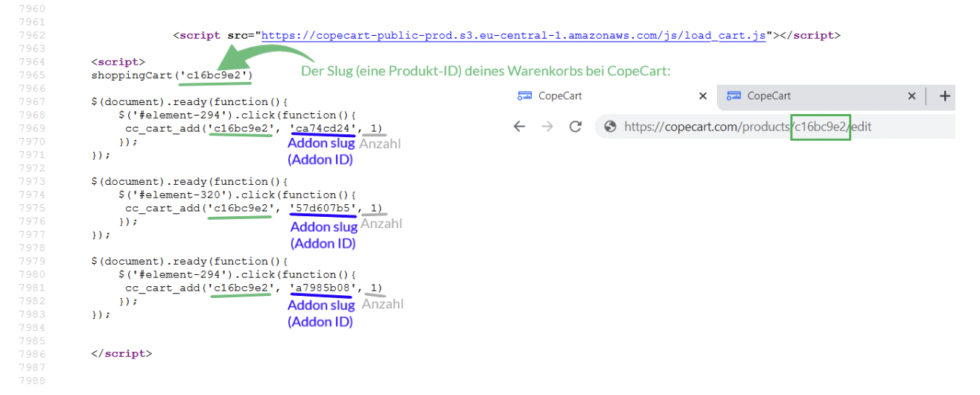Click the browser back arrow
Viewport: 980px width, 395px height.
click(x=519, y=127)
